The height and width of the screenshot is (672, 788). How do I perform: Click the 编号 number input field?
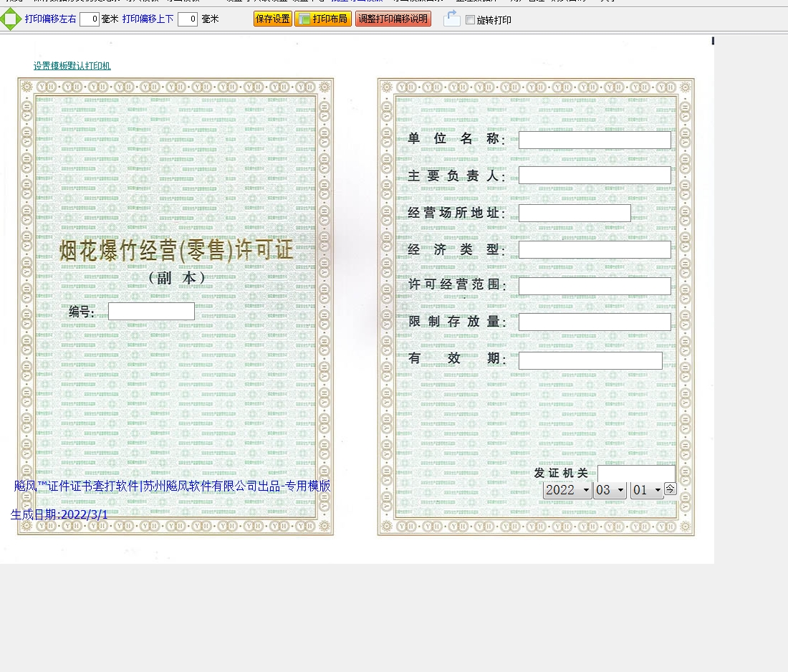(151, 311)
